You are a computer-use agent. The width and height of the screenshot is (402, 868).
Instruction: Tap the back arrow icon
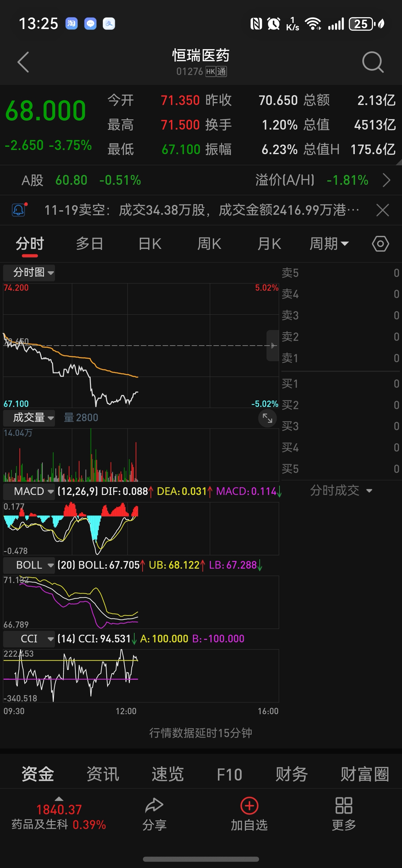[x=23, y=62]
